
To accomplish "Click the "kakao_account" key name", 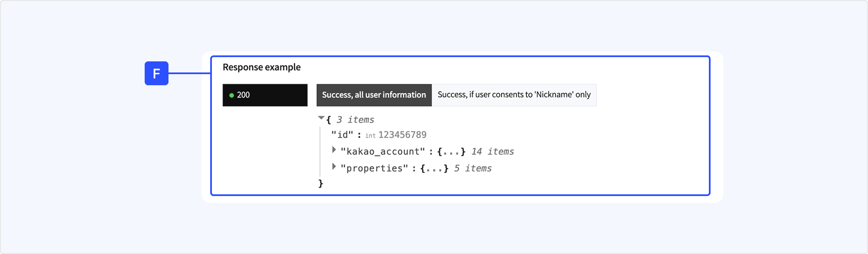I will pos(383,152).
